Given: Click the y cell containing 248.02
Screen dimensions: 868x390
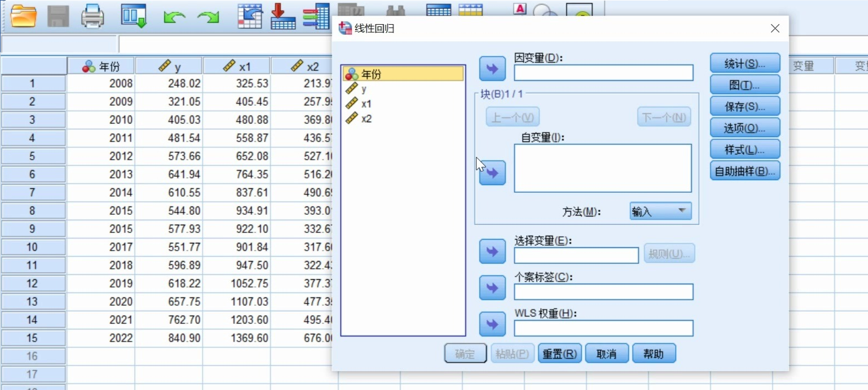Looking at the screenshot, I should click(169, 83).
